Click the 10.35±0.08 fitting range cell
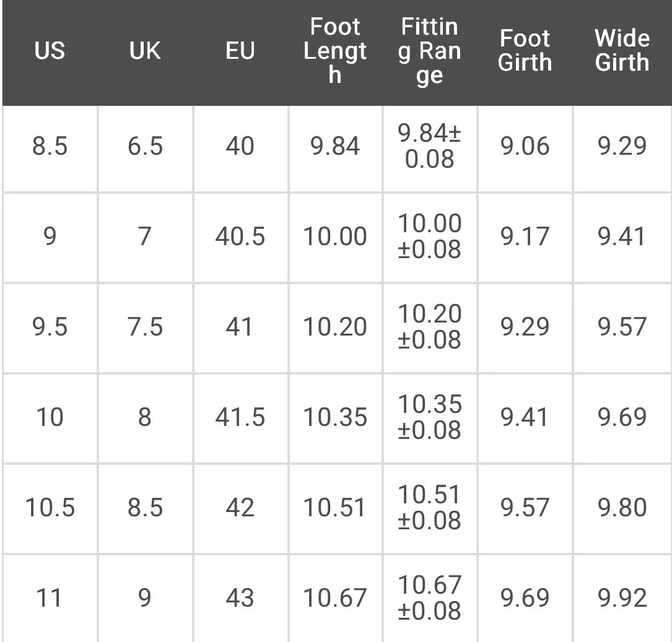Image resolution: width=672 pixels, height=642 pixels. click(x=430, y=419)
